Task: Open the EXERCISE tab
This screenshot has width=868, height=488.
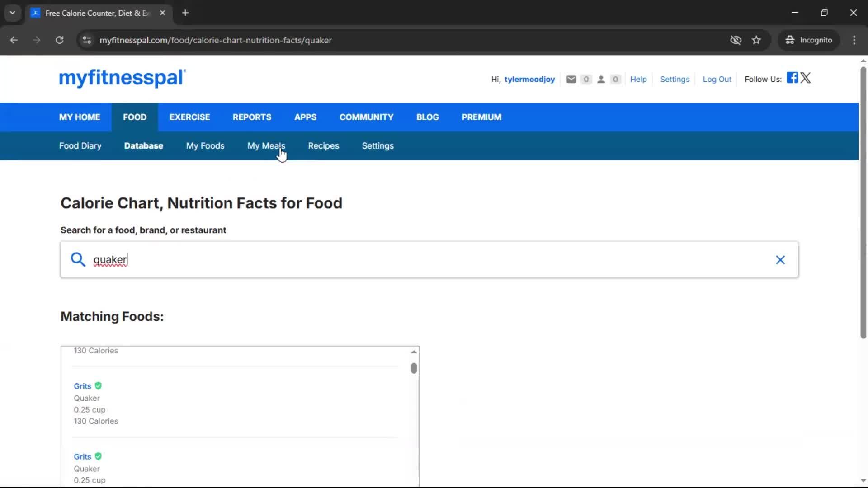Action: tap(189, 117)
